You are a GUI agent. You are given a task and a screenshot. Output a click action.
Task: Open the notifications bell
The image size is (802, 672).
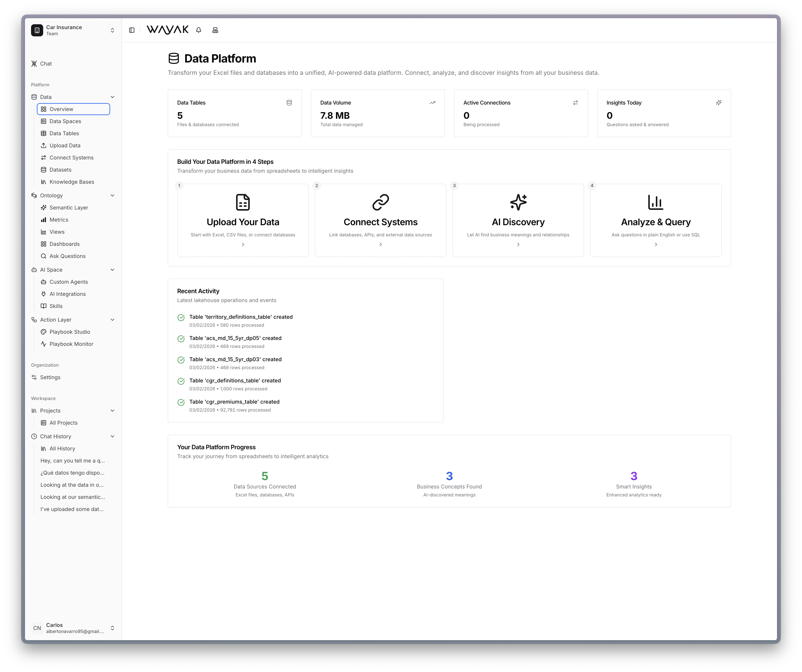click(x=198, y=30)
